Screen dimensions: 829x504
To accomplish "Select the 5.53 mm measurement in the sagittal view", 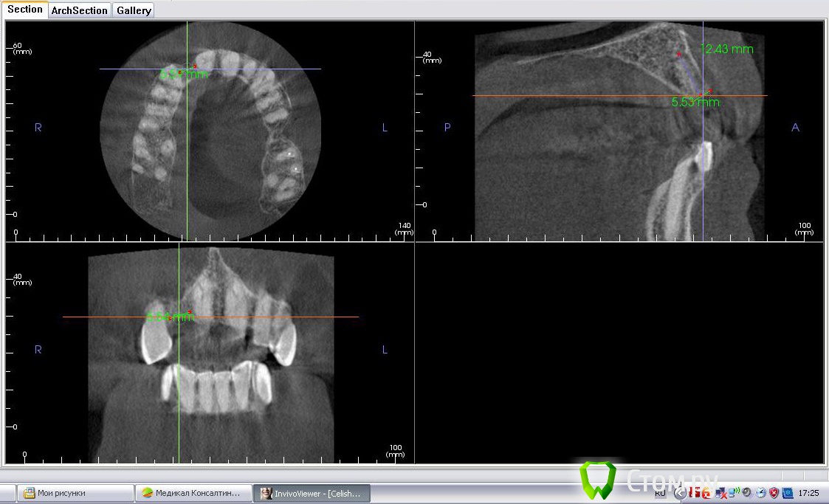I will (x=695, y=103).
